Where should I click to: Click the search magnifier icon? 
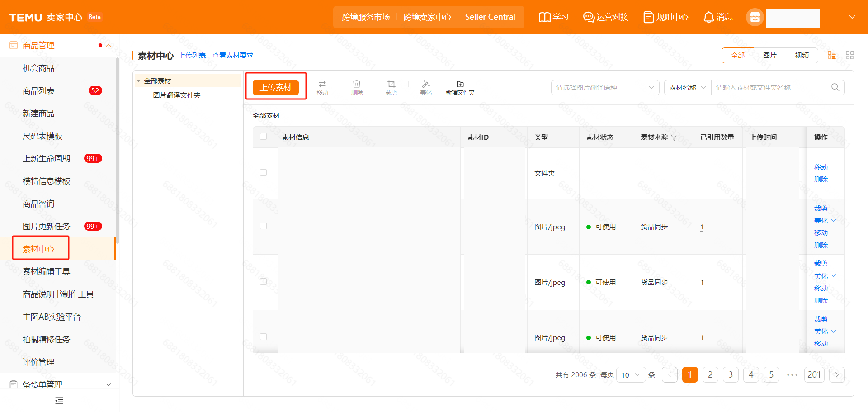(x=835, y=87)
